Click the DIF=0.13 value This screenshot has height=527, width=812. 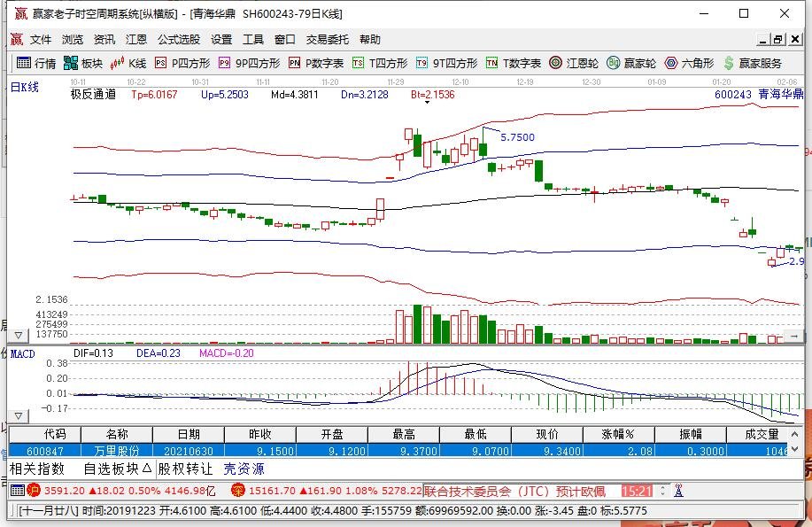click(x=93, y=353)
